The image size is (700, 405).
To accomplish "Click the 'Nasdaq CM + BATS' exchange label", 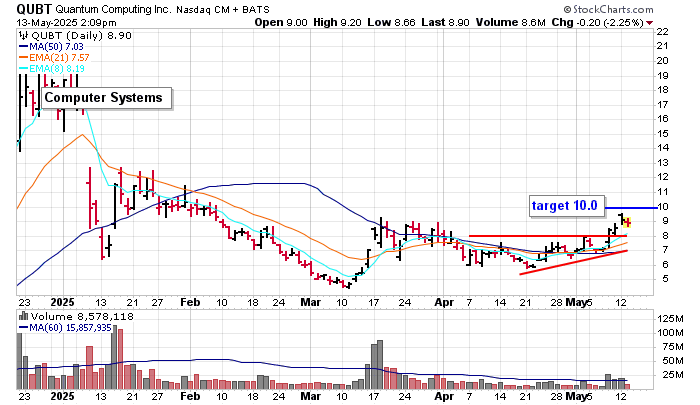I will click(x=223, y=9).
